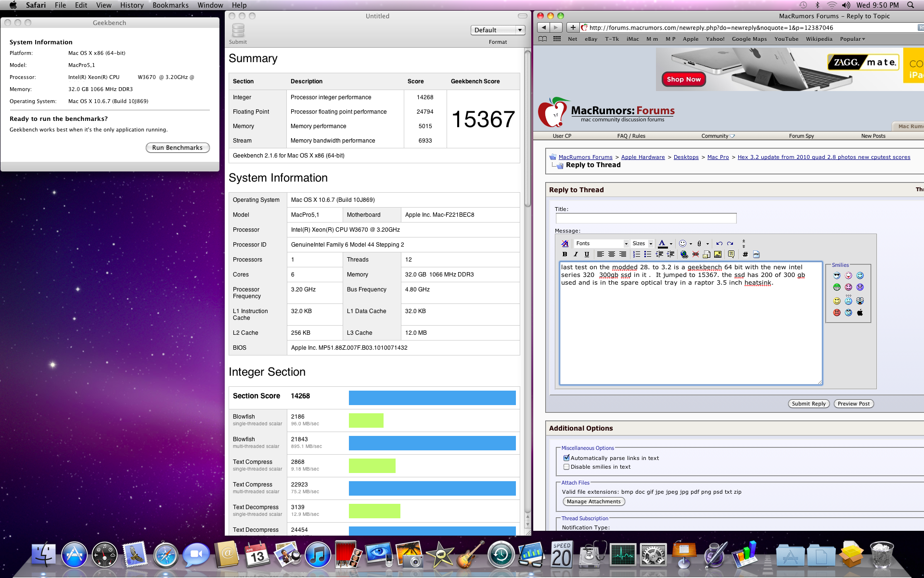This screenshot has height=578, width=924.
Task: Click the Preview Post button
Action: (x=853, y=404)
